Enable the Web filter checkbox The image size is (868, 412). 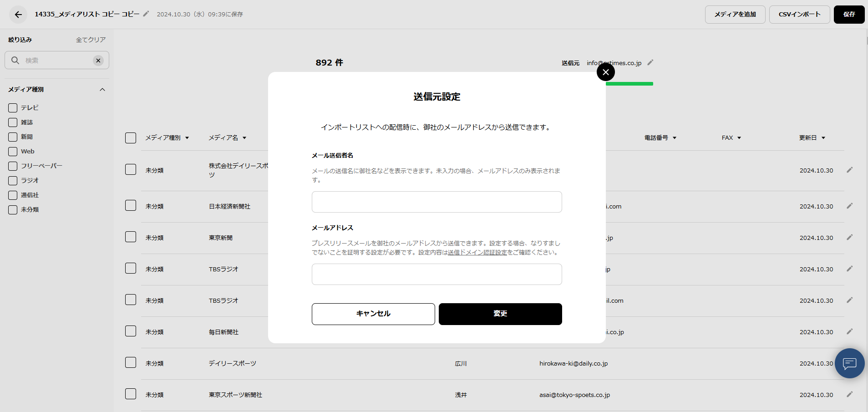13,152
